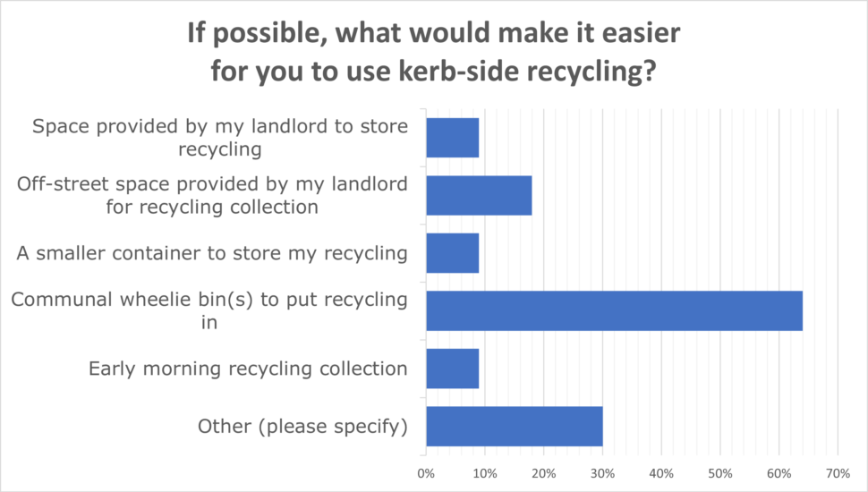Select the Communal wheelie bin(s) bar
868x492 pixels.
615,310
